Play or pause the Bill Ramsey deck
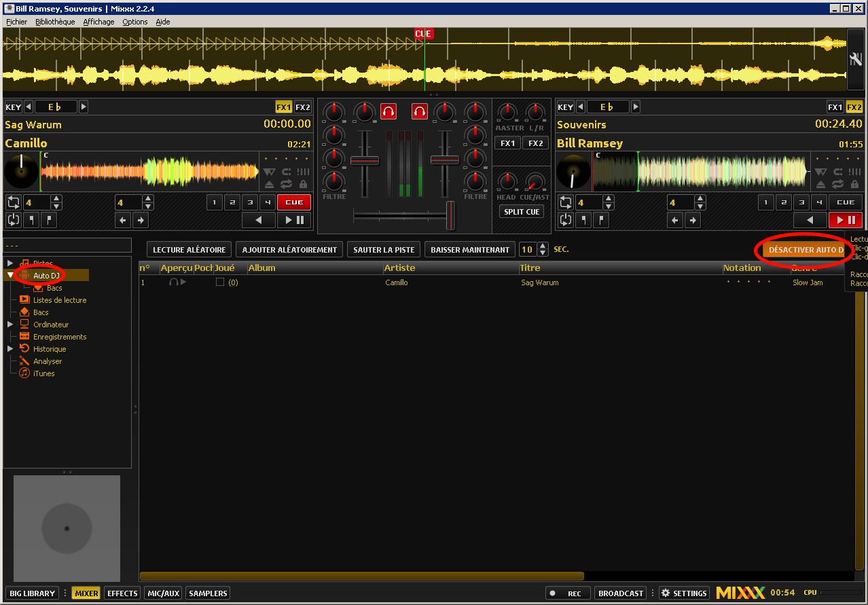The image size is (868, 605). coord(846,220)
